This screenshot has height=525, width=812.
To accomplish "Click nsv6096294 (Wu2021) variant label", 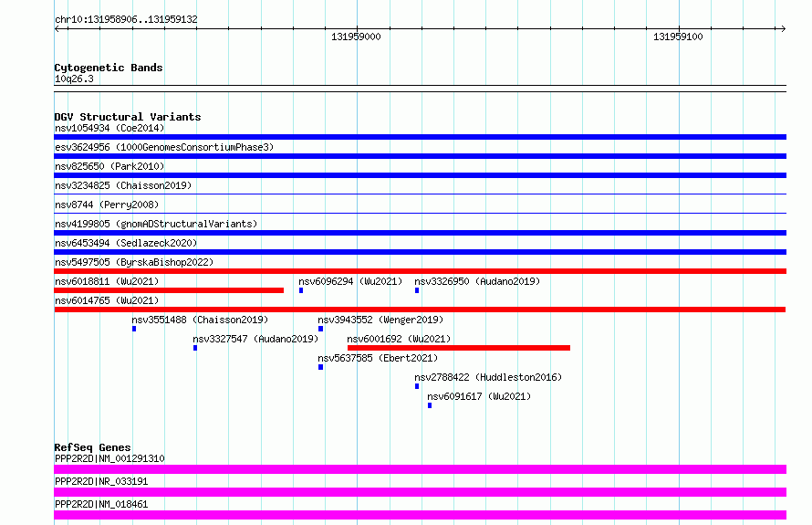I will pos(350,281).
